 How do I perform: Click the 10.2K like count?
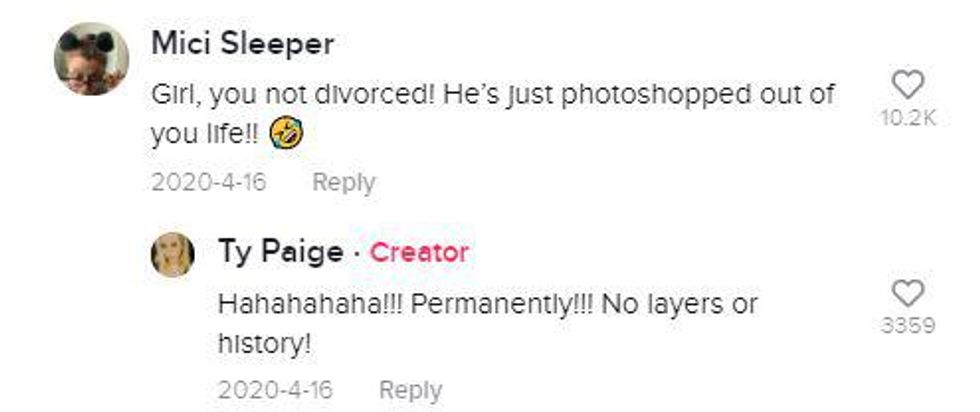(908, 118)
